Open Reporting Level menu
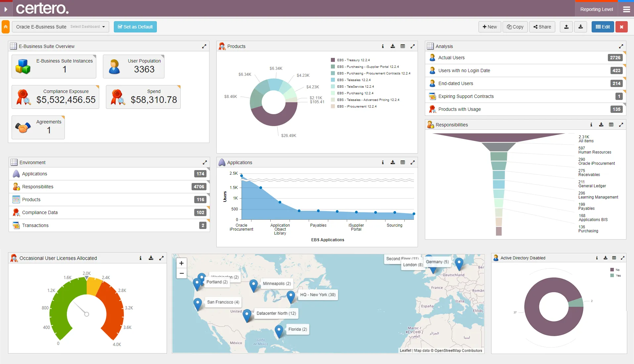 (x=597, y=9)
